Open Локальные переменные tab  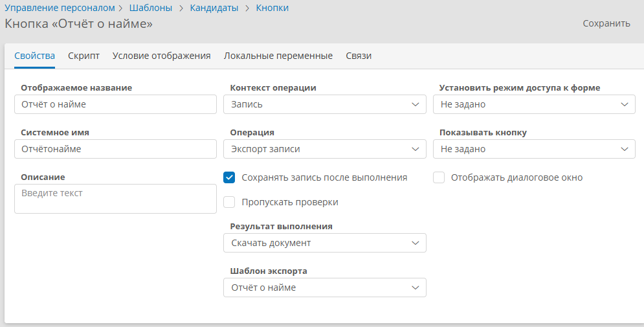pos(278,56)
